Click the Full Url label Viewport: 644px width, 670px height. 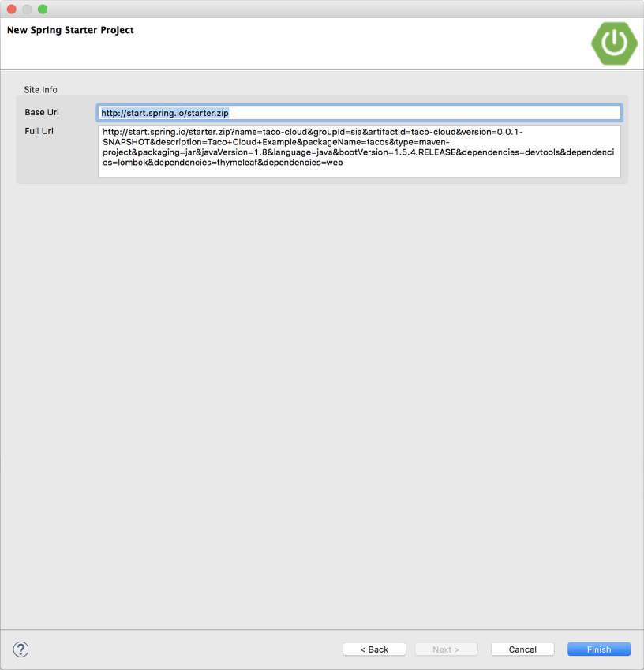pyautogui.click(x=39, y=131)
